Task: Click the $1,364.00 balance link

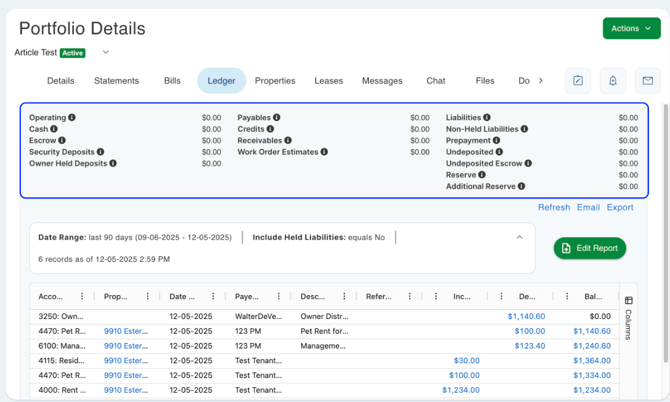Action: click(592, 361)
